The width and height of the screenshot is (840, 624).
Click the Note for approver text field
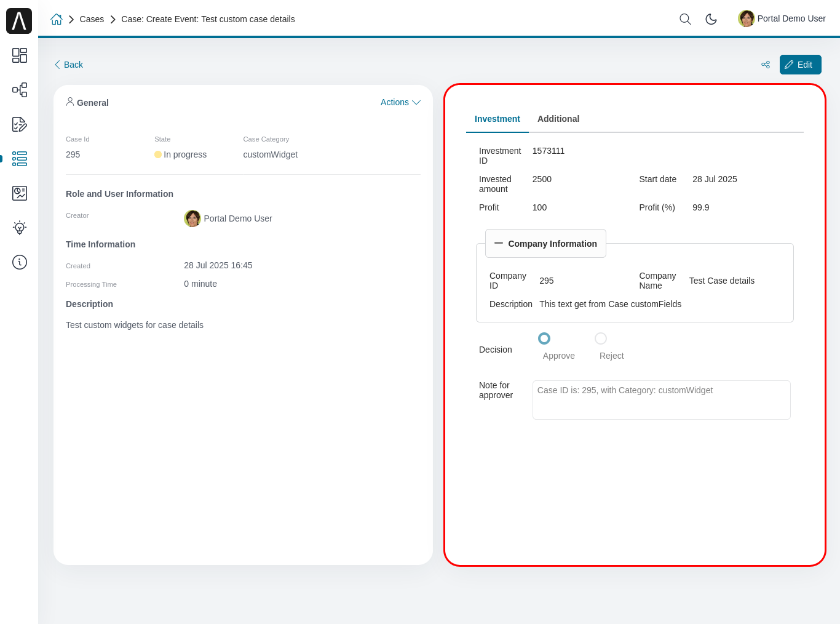661,400
